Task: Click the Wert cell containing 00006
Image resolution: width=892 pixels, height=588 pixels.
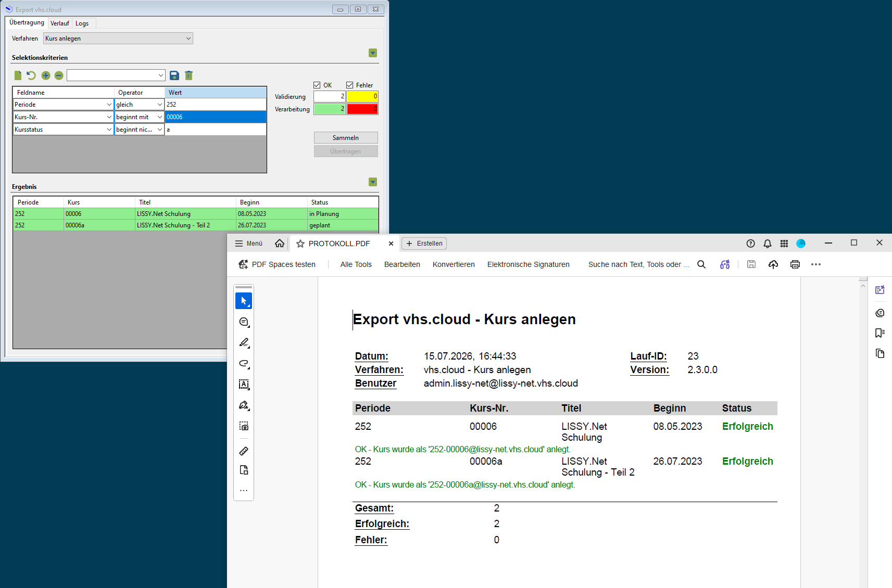Action: coord(216,117)
